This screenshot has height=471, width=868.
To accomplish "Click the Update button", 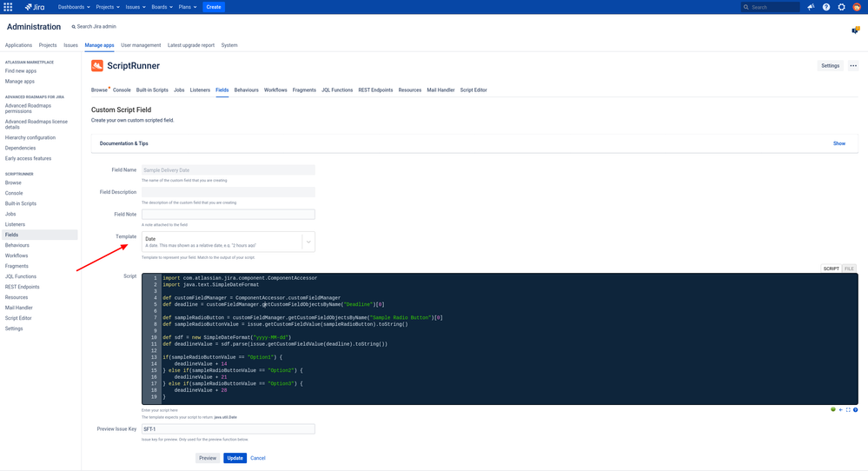I will 235,458.
